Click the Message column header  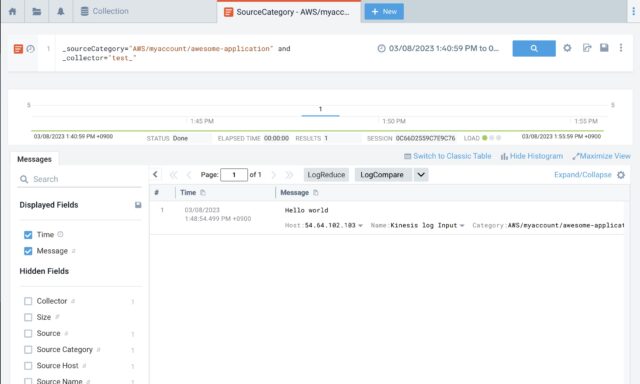(x=294, y=193)
